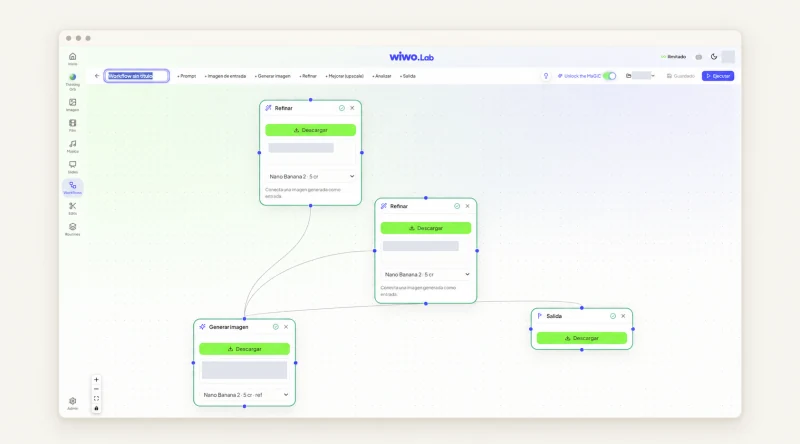Click Descargar in middle Refinar node
The width and height of the screenshot is (800, 444).
pos(426,228)
